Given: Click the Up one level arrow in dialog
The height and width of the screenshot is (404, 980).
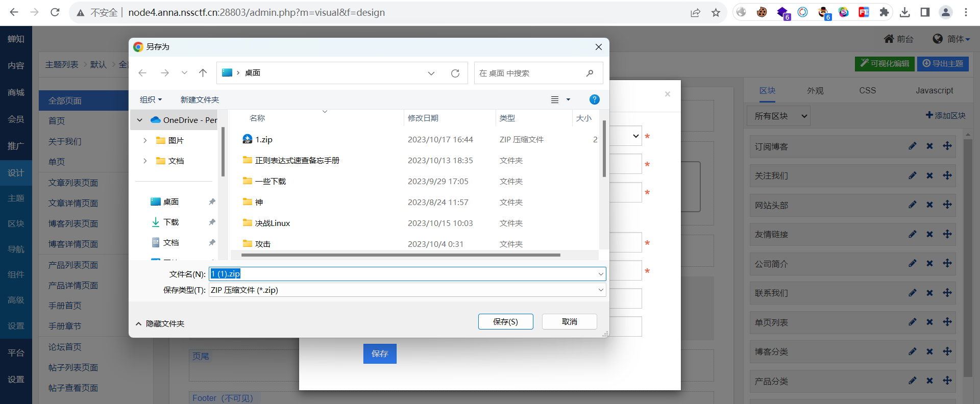Looking at the screenshot, I should click(203, 73).
